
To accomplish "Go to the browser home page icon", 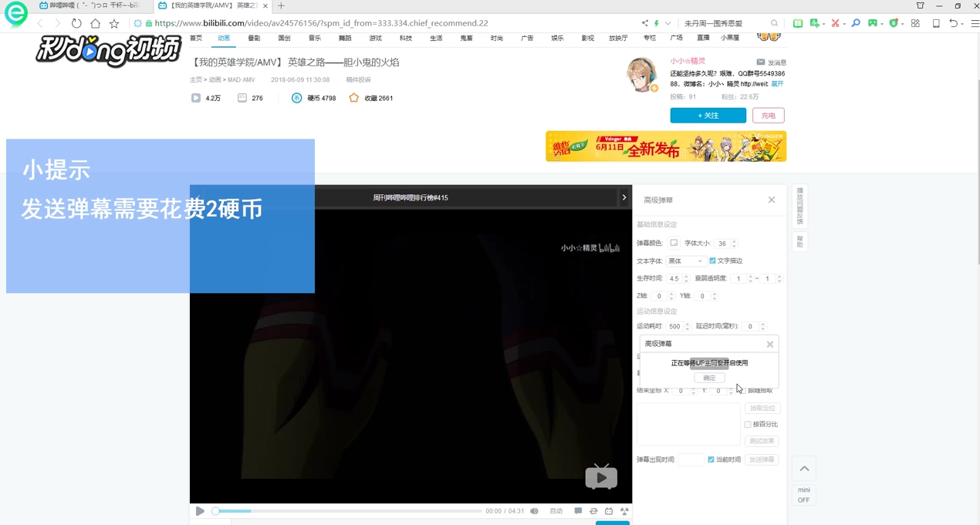I will (x=95, y=24).
